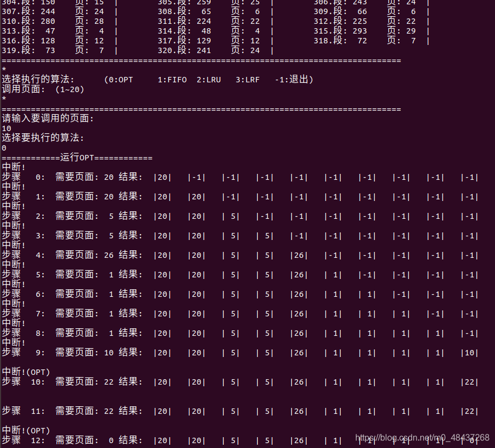Click the '1:FIFO' algorithm option

pyautogui.click(x=172, y=80)
